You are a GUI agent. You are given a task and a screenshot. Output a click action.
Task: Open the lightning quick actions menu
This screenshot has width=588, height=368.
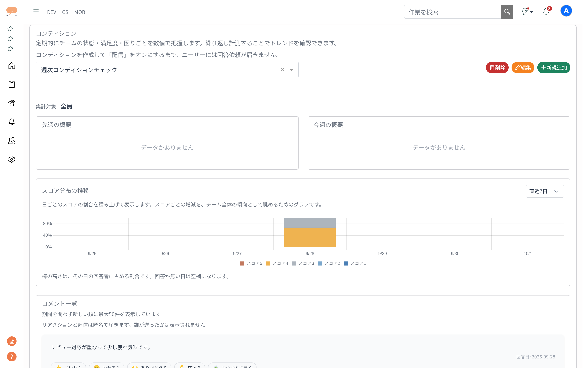click(x=527, y=11)
